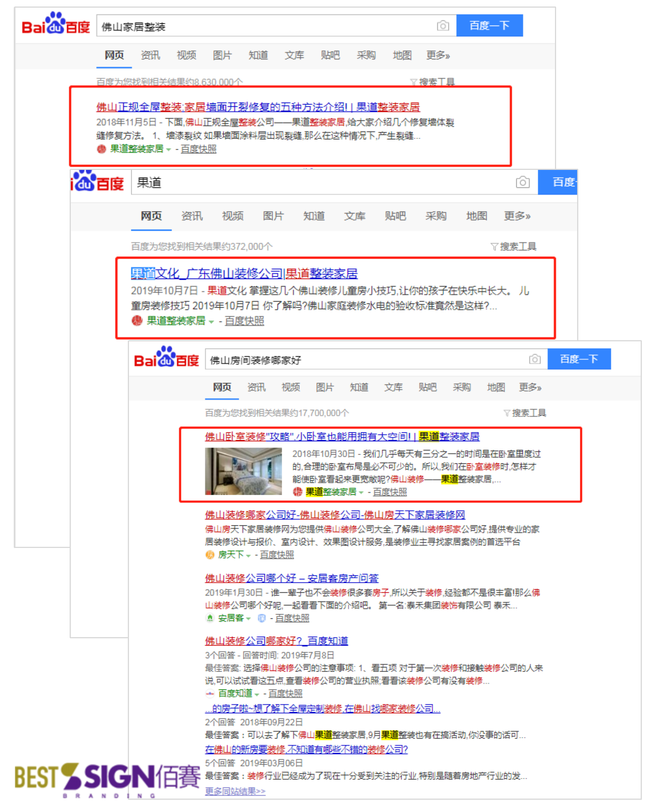Image resolution: width=656 pixels, height=812 pixels.
Task: Open 更多» menu in the 果道 window
Action: pyautogui.click(x=517, y=216)
